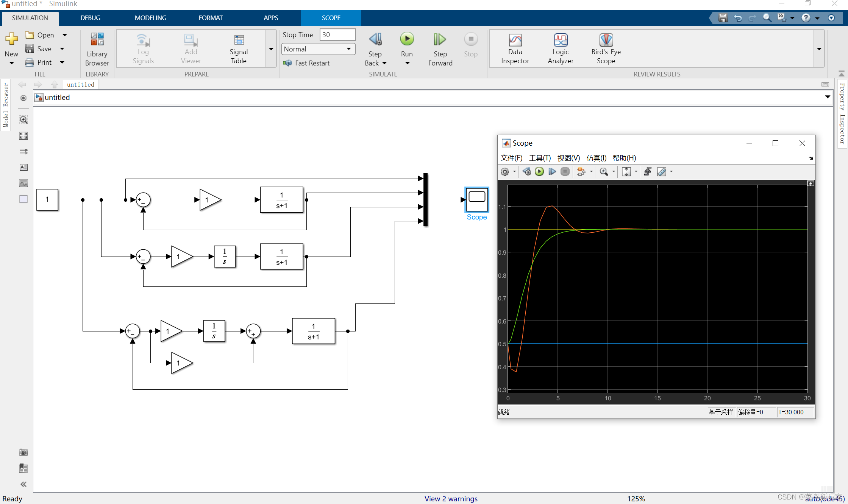Click the green Run simulation button

pyautogui.click(x=407, y=39)
